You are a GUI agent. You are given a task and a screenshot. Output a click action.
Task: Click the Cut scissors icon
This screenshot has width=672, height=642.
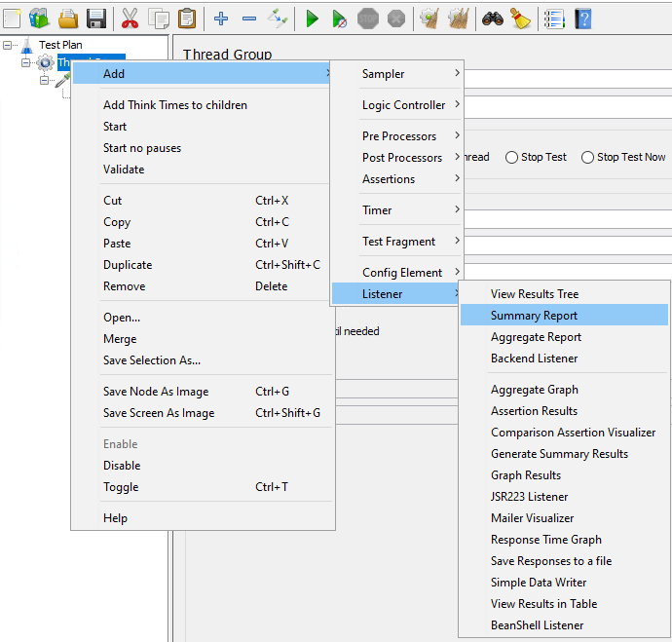pos(130,18)
